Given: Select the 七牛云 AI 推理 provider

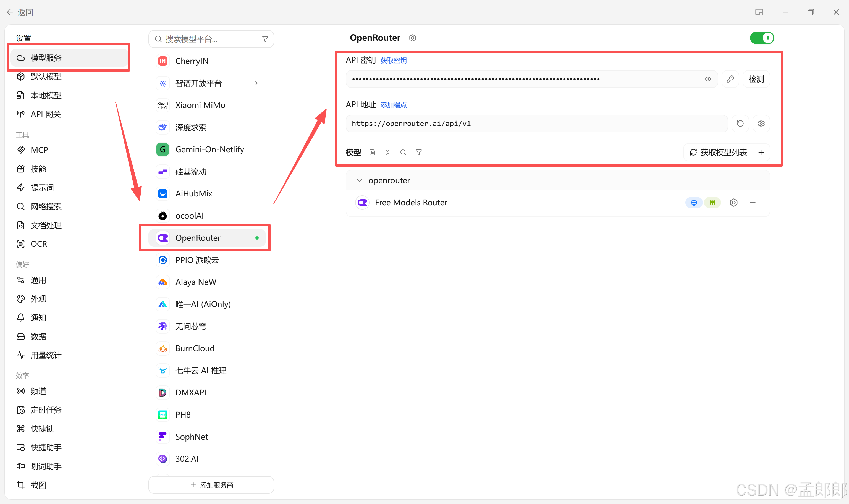Looking at the screenshot, I should [x=207, y=371].
